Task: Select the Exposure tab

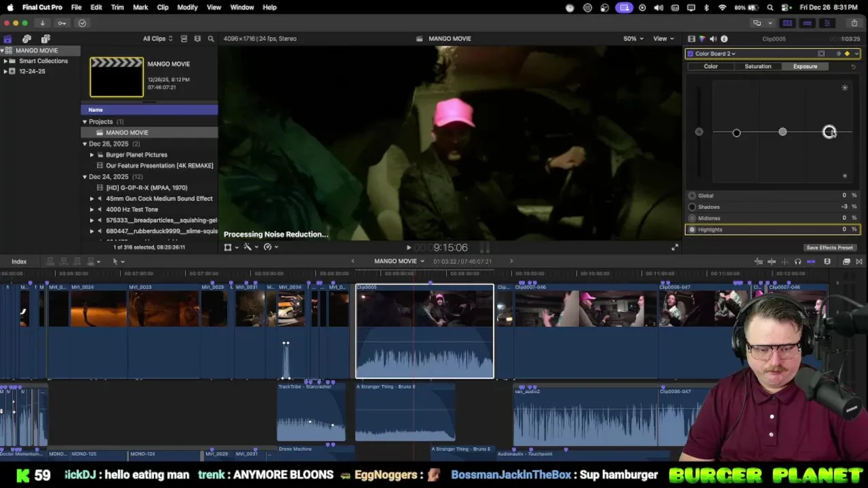Action: (805, 66)
